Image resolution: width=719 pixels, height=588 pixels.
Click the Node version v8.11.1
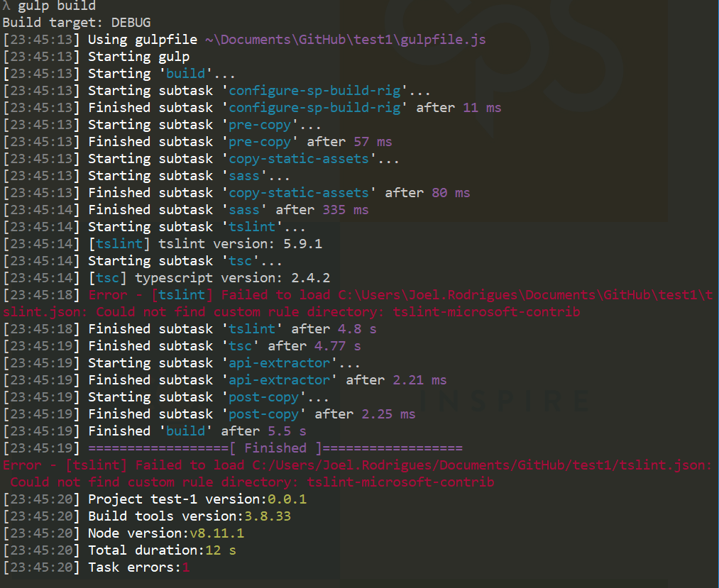[216, 533]
